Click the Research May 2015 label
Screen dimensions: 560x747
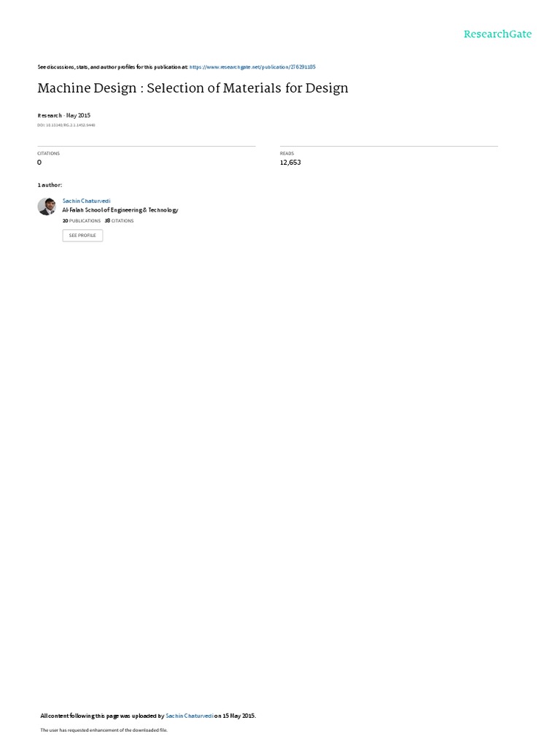coord(64,115)
